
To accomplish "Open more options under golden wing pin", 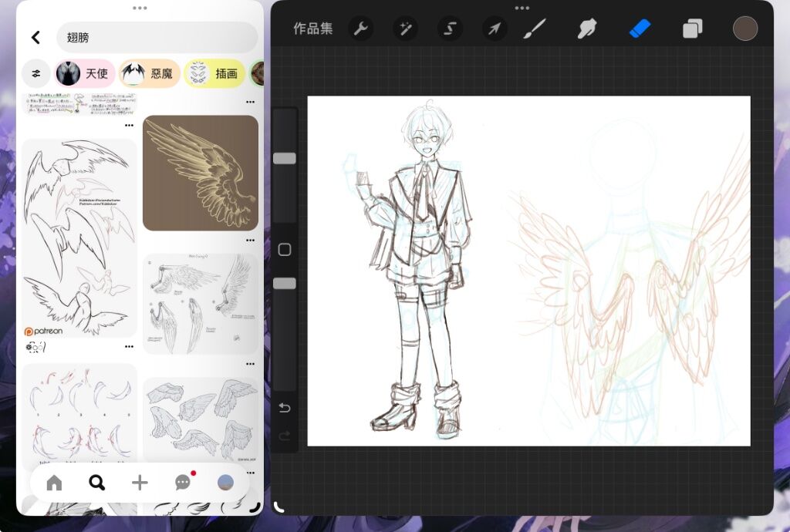I will [250, 241].
